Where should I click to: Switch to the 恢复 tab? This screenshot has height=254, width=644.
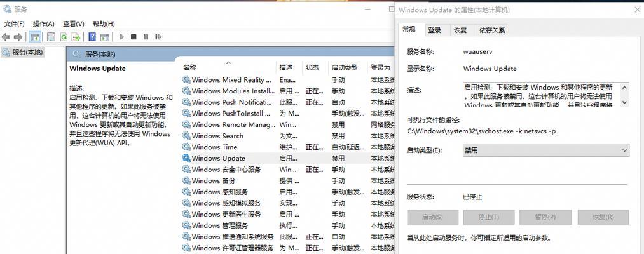tap(460, 30)
